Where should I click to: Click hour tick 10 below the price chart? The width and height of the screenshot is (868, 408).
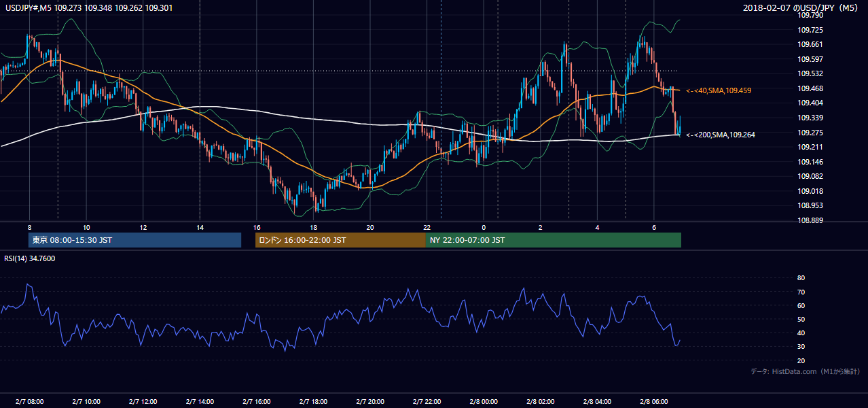(x=86, y=227)
